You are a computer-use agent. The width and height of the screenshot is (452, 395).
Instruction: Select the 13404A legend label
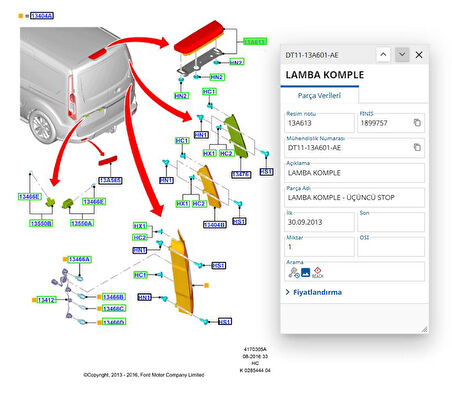[x=42, y=16]
